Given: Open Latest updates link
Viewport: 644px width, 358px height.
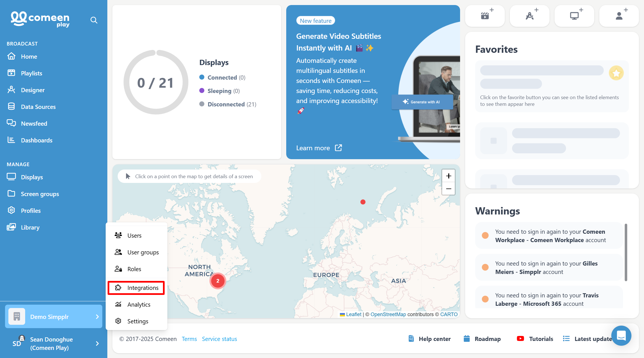Looking at the screenshot, I should 588,339.
